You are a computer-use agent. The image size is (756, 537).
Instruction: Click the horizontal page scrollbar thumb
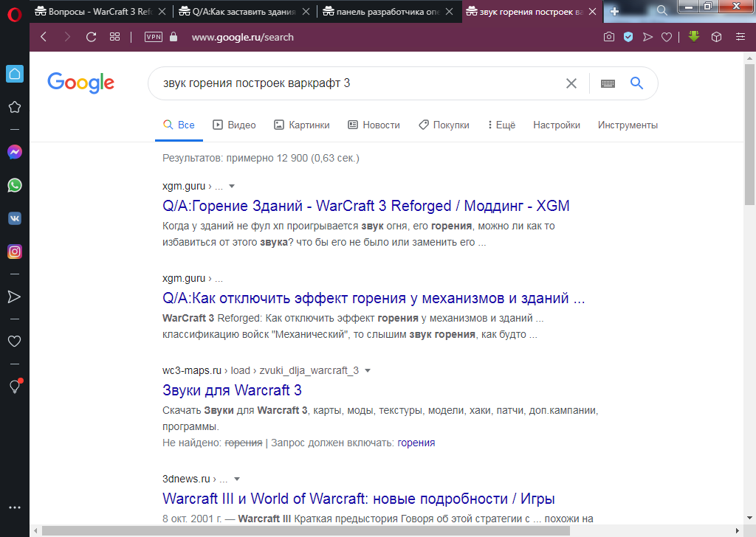tap(306, 531)
